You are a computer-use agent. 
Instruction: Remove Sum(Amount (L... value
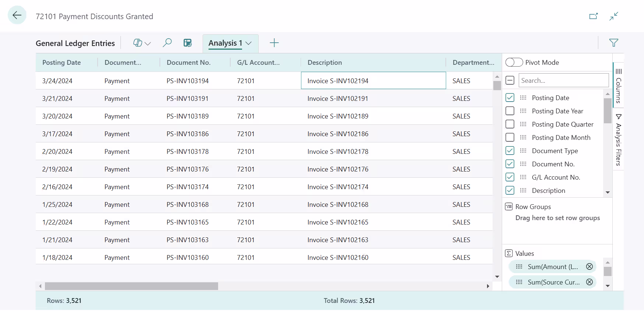589,267
